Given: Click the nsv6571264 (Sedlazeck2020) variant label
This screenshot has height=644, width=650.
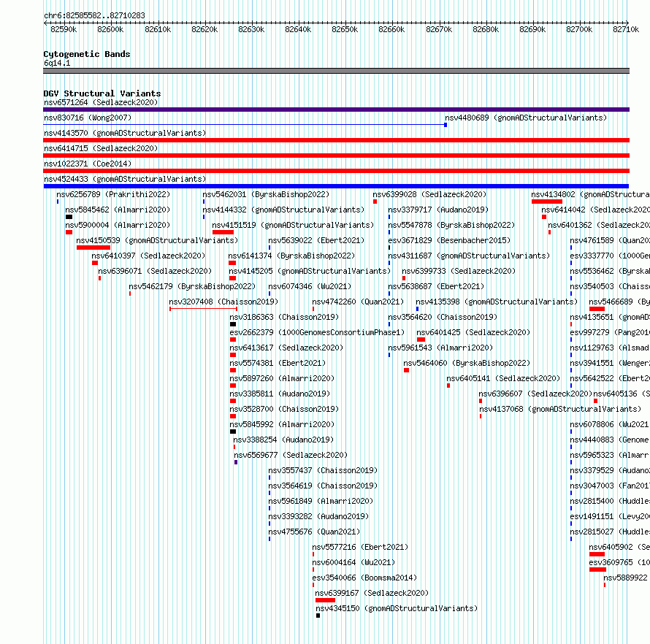Looking at the screenshot, I should click(x=101, y=102).
